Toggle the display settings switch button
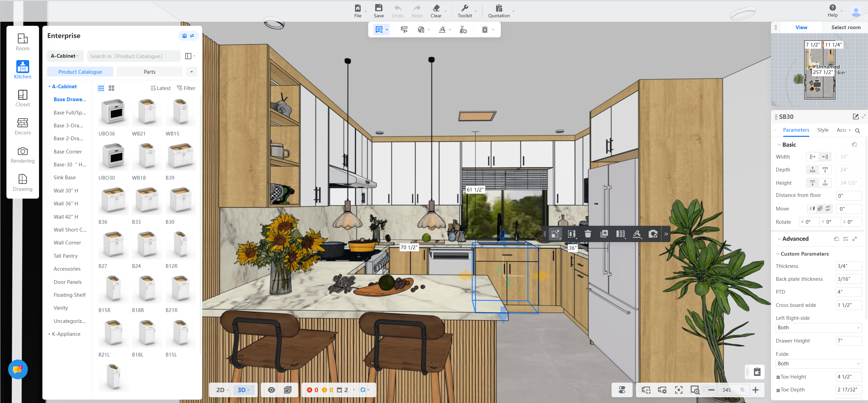Image resolution: width=868 pixels, height=403 pixels. 622,390
